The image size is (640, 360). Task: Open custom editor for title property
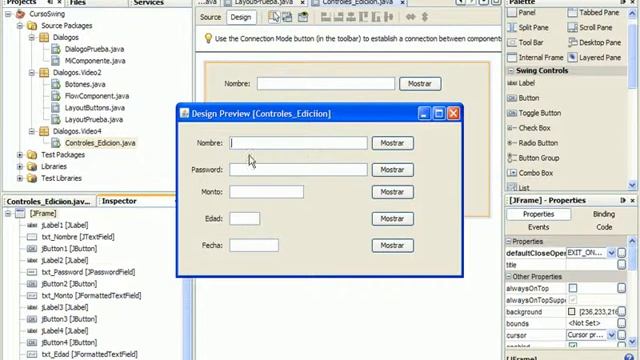pyautogui.click(x=622, y=265)
